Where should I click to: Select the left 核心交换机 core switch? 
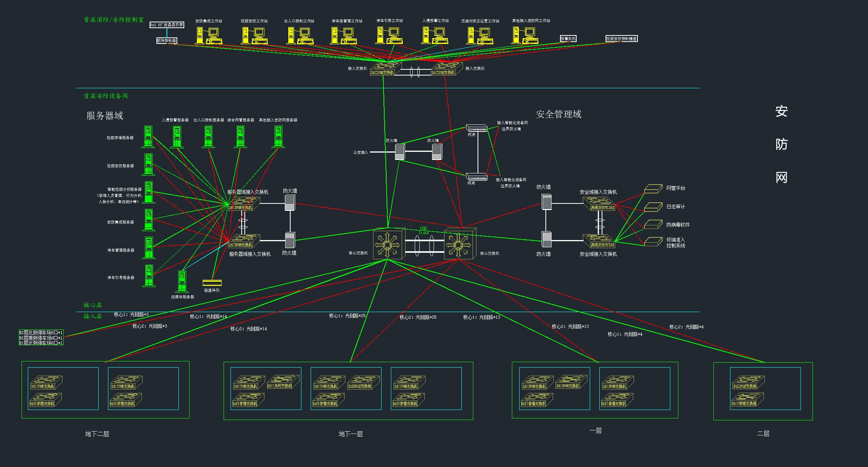pos(389,244)
